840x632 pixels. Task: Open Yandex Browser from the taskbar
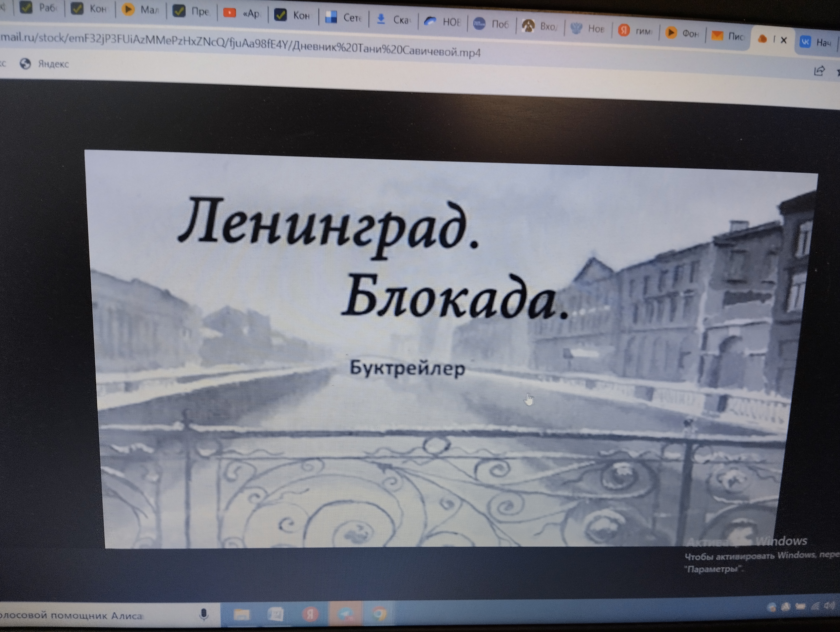point(310,614)
